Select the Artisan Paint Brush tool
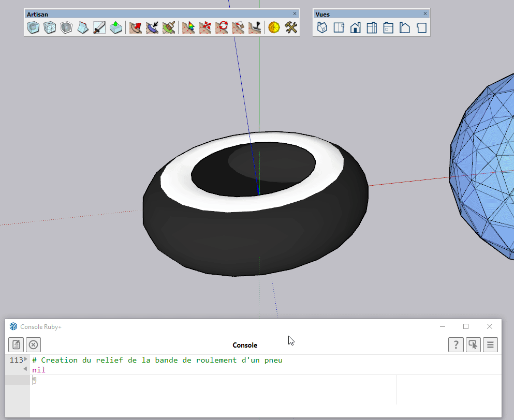 169,27
